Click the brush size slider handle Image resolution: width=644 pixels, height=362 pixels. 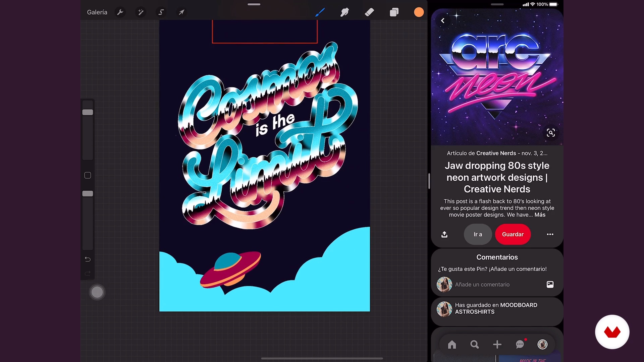coord(88,112)
